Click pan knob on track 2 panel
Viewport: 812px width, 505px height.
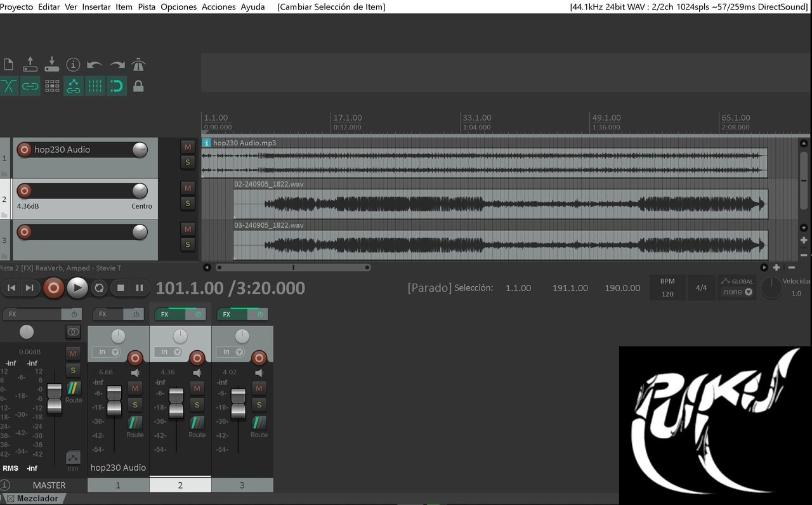[140, 191]
